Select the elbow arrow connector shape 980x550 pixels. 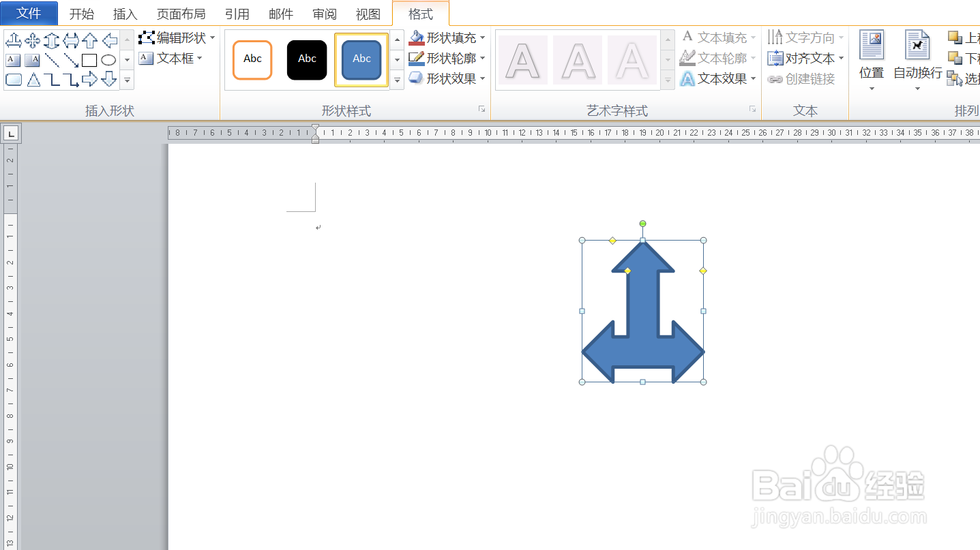[71, 80]
